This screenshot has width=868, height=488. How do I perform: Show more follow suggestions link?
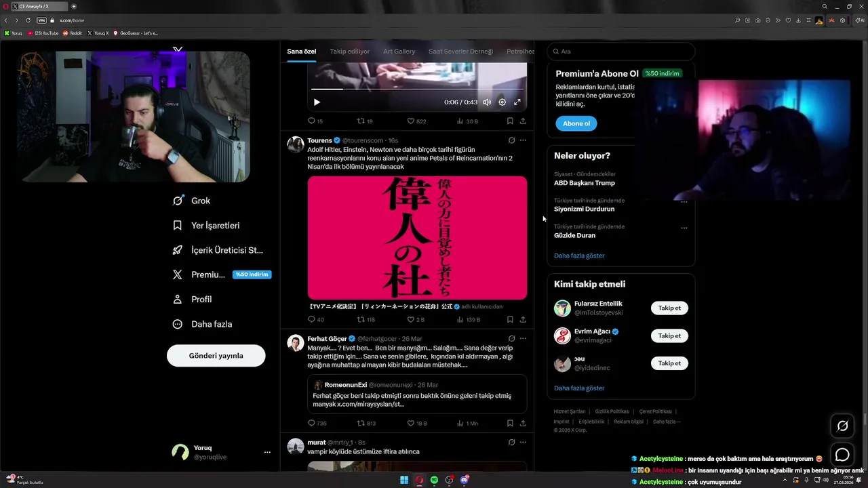[579, 388]
